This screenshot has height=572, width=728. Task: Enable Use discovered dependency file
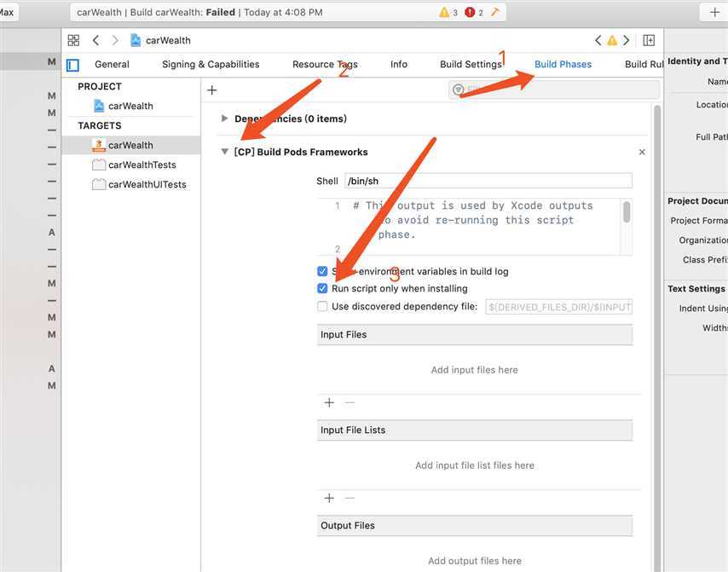pyautogui.click(x=322, y=306)
